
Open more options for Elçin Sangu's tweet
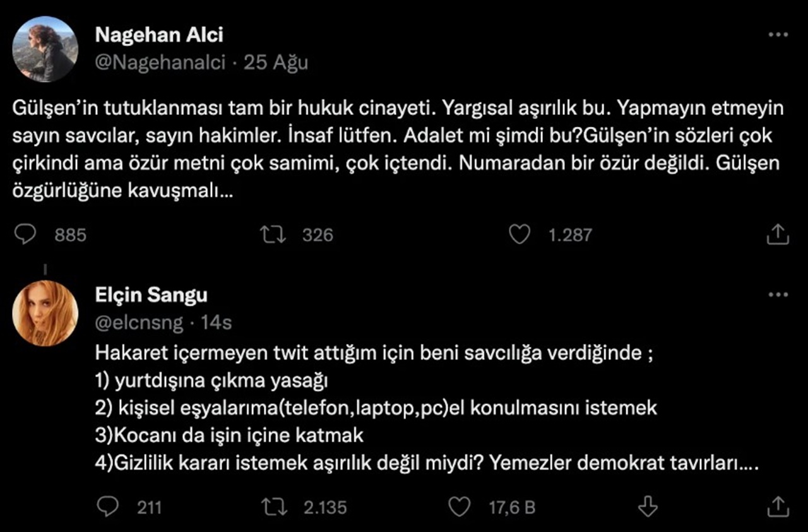click(778, 295)
